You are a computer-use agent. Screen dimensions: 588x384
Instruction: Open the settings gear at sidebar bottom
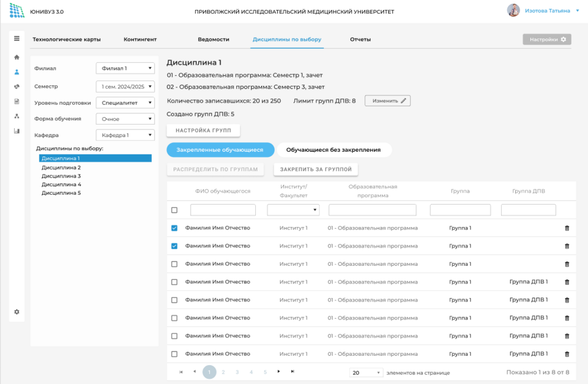pyautogui.click(x=17, y=312)
